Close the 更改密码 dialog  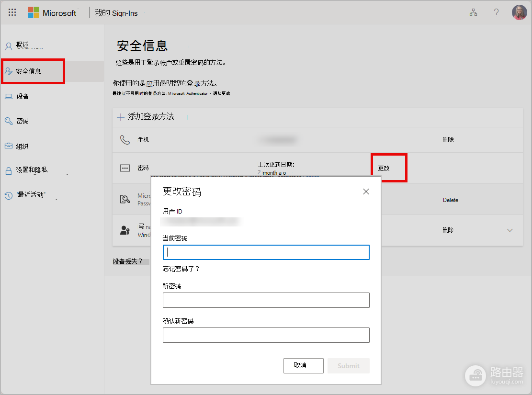tap(366, 192)
